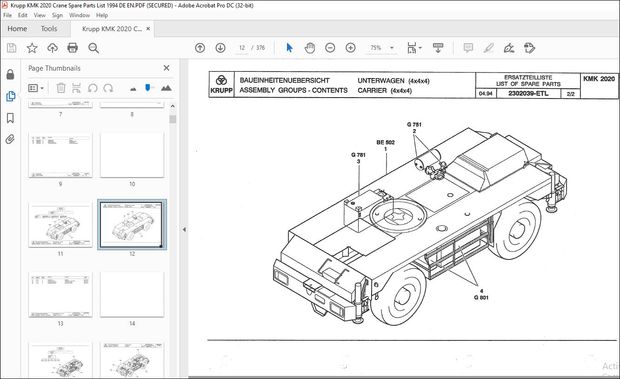Viewport: 620px width, 379px height.
Task: Add a comment with speech bubble icon
Action: coord(468,48)
